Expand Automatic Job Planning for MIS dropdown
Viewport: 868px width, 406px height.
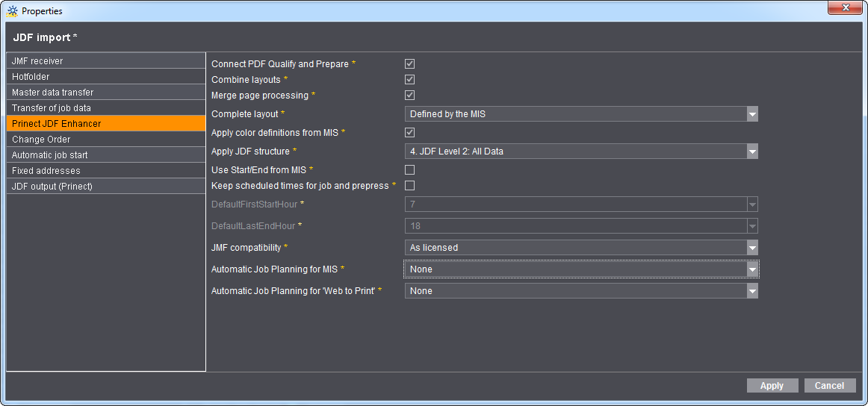coord(752,269)
